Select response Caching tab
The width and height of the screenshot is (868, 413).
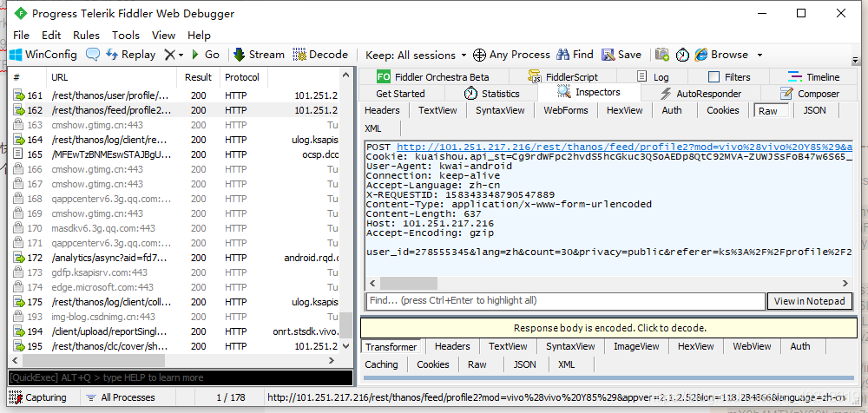[381, 364]
